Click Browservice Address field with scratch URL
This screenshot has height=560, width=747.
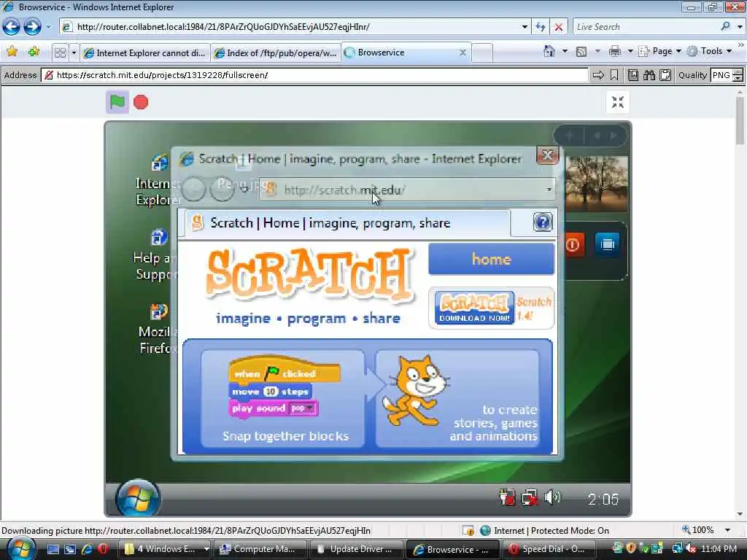[314, 75]
